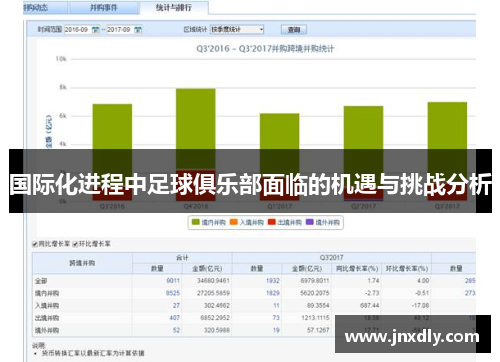Viewport: 500px width, 362px height.
Task: Click the 跨境并购 table header
Action: coord(82,263)
